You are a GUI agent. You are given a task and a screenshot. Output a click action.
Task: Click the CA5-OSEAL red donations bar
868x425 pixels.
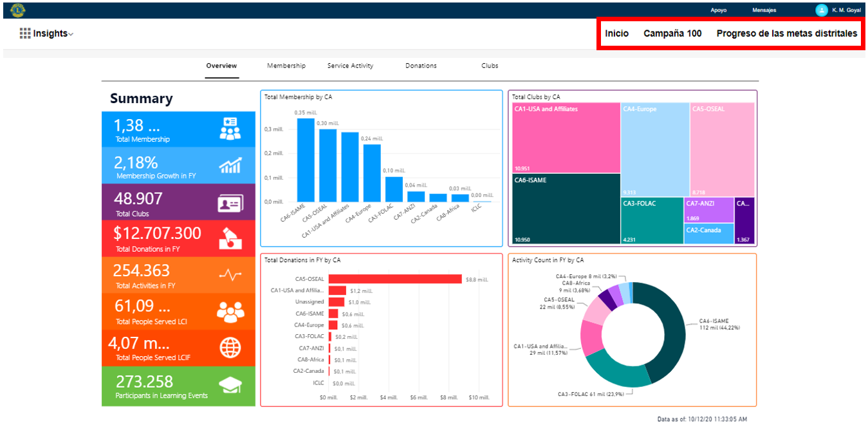pos(394,279)
